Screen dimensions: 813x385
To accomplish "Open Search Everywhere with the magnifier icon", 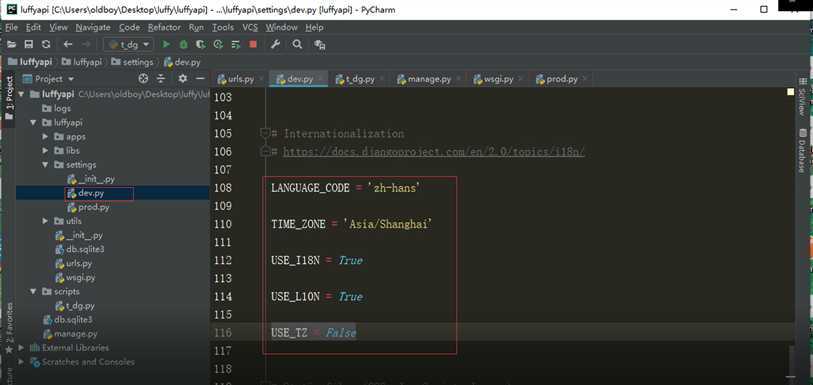I will (x=297, y=45).
